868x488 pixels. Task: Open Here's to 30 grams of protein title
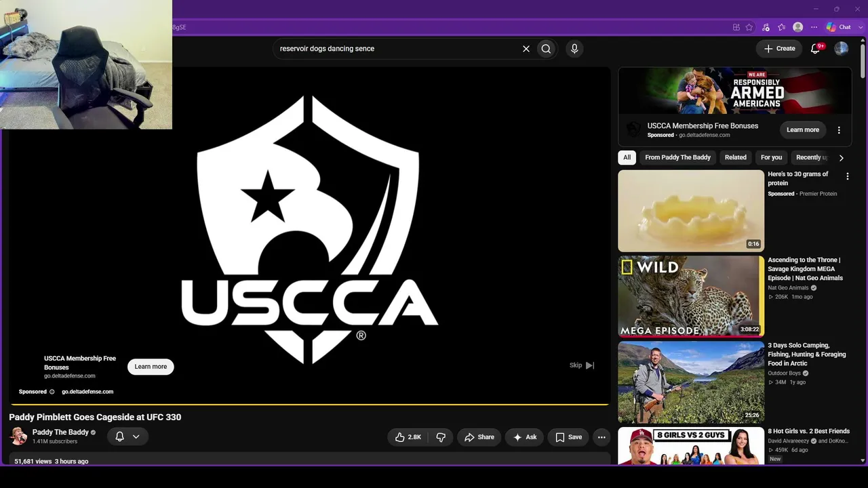click(798, 178)
